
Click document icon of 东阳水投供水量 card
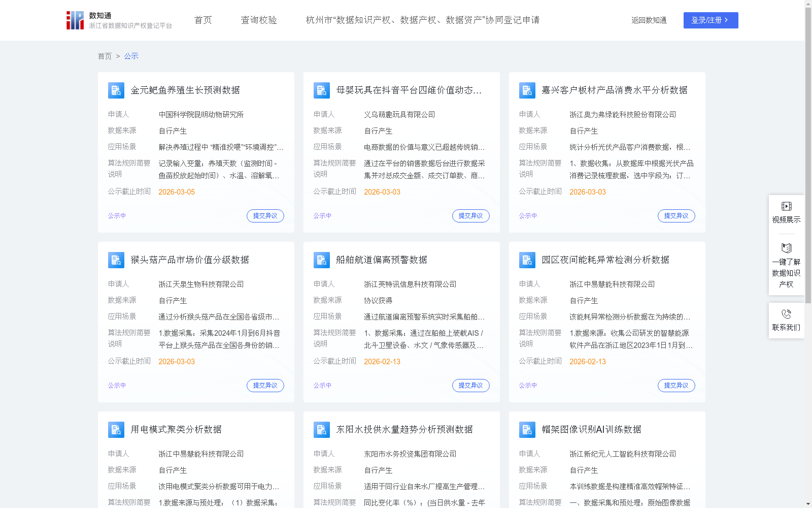click(322, 430)
